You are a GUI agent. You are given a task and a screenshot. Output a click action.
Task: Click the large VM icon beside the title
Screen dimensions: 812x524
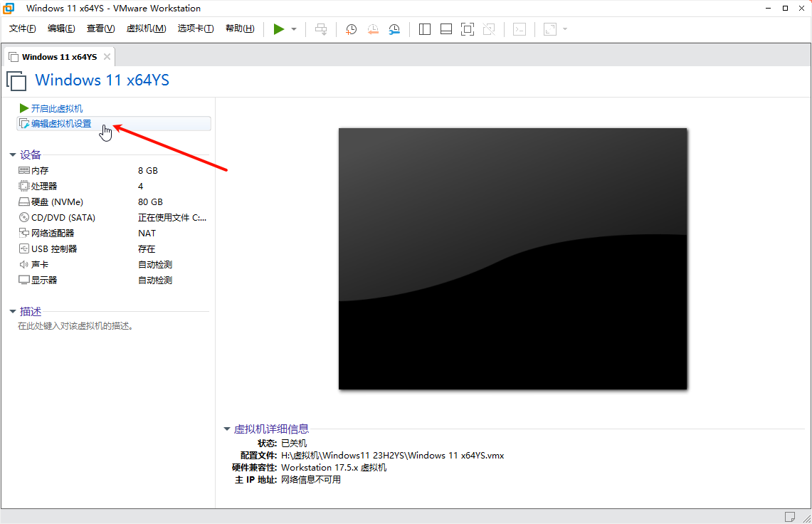tap(16, 81)
